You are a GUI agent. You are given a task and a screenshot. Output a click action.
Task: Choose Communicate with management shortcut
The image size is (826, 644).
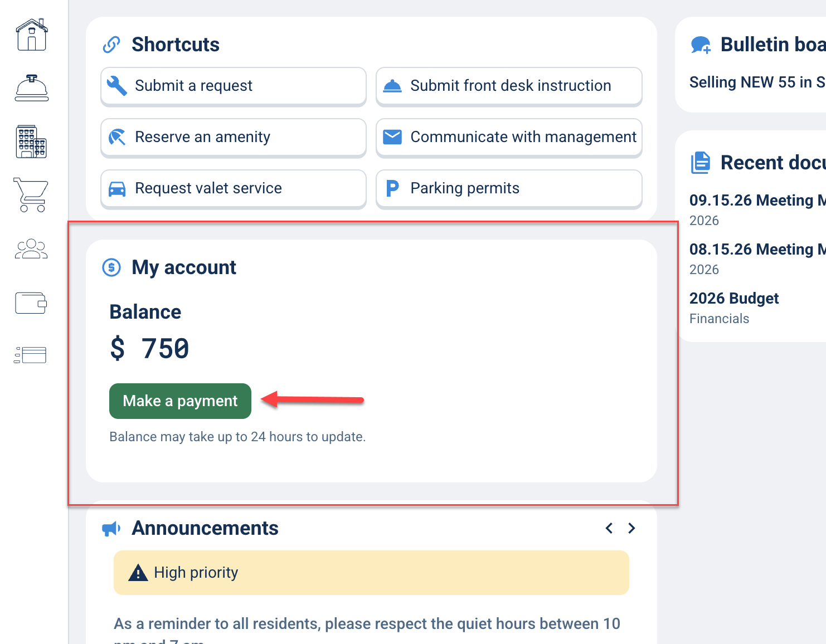click(x=509, y=137)
